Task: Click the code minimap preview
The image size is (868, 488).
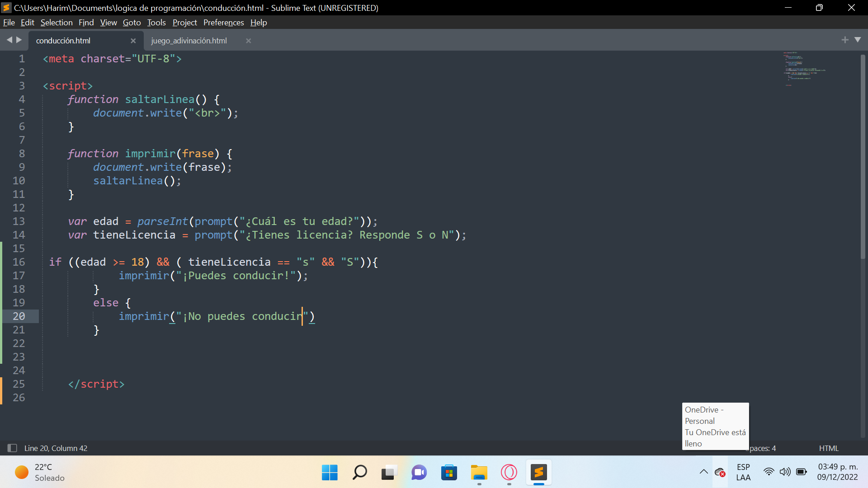Action: (805, 69)
